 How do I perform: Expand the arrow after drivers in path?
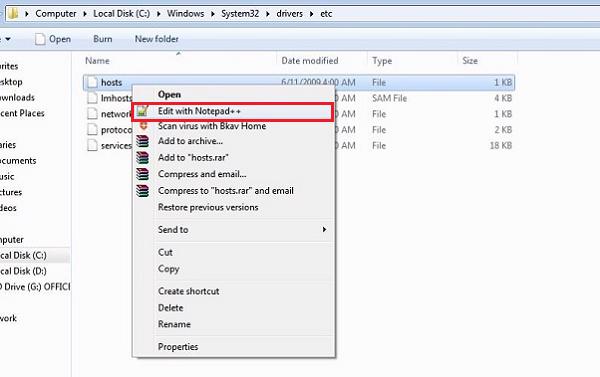311,14
